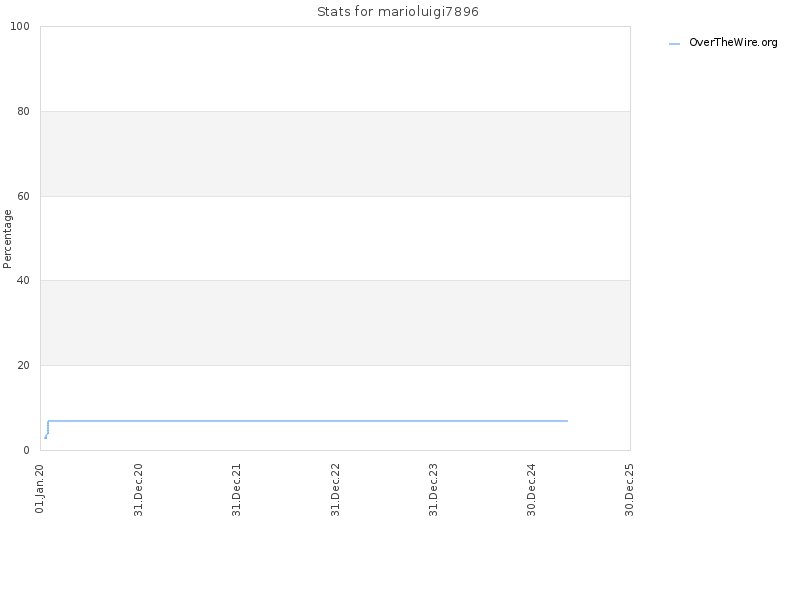Click the 40 y-axis tick label

tap(23, 281)
